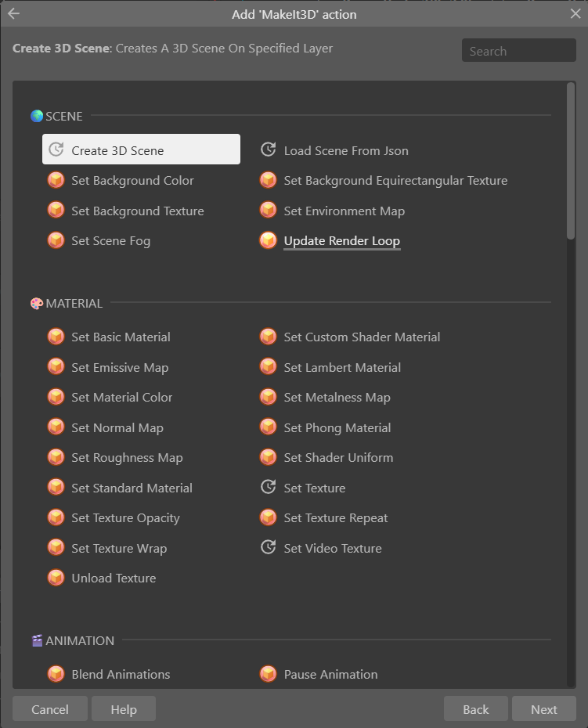Select the Set Background Texture label
This screenshot has height=728, width=588.
[x=138, y=211]
